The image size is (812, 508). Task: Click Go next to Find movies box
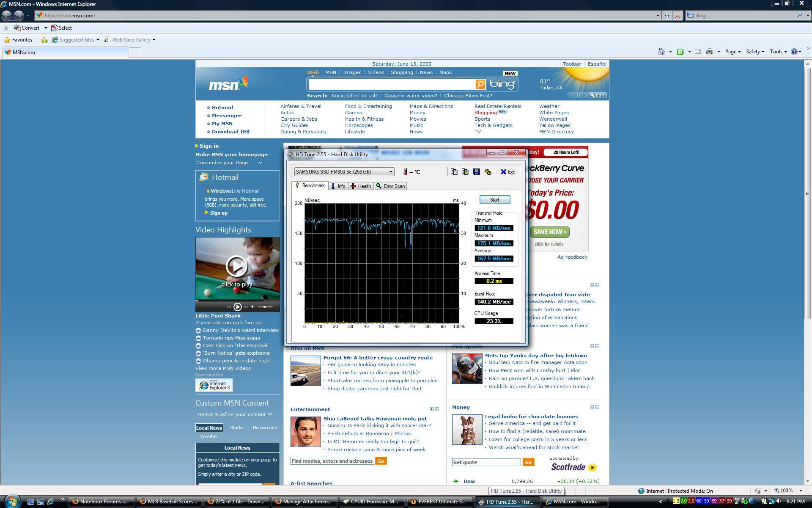tap(381, 461)
